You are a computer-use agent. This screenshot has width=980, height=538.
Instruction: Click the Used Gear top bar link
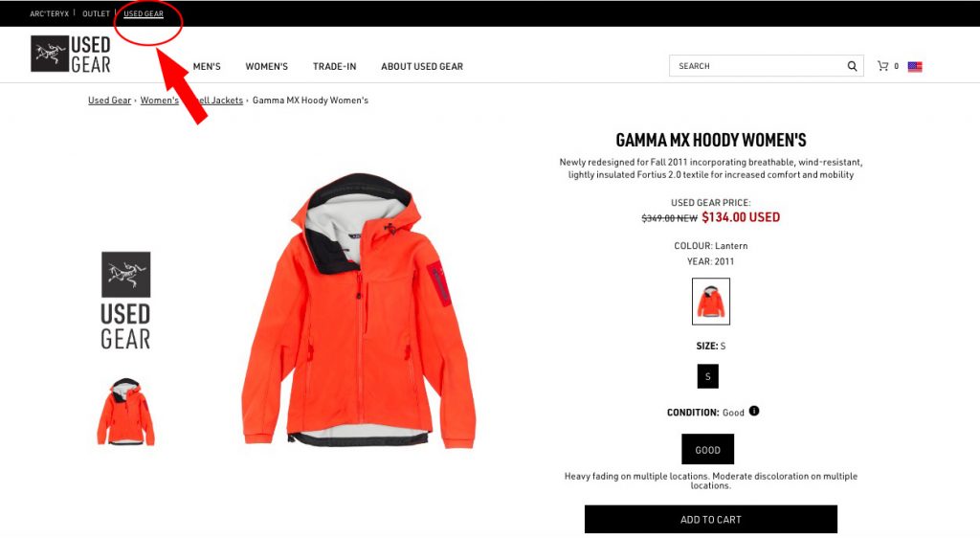coord(144,13)
